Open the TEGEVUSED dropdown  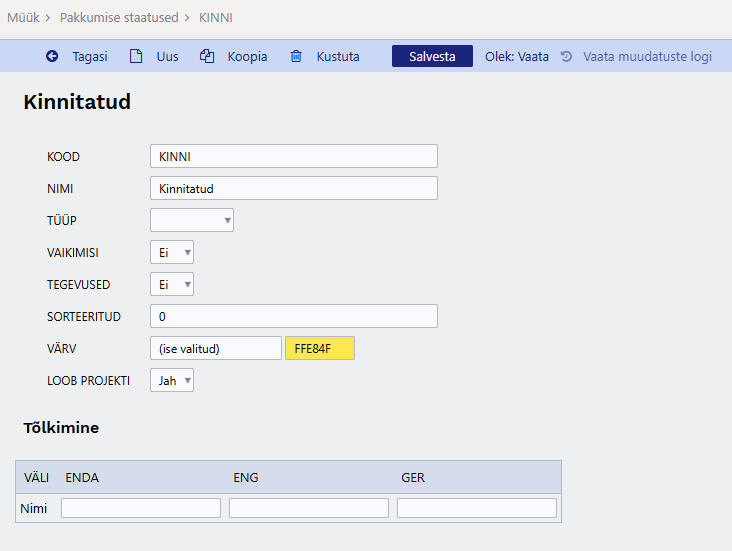coord(172,284)
